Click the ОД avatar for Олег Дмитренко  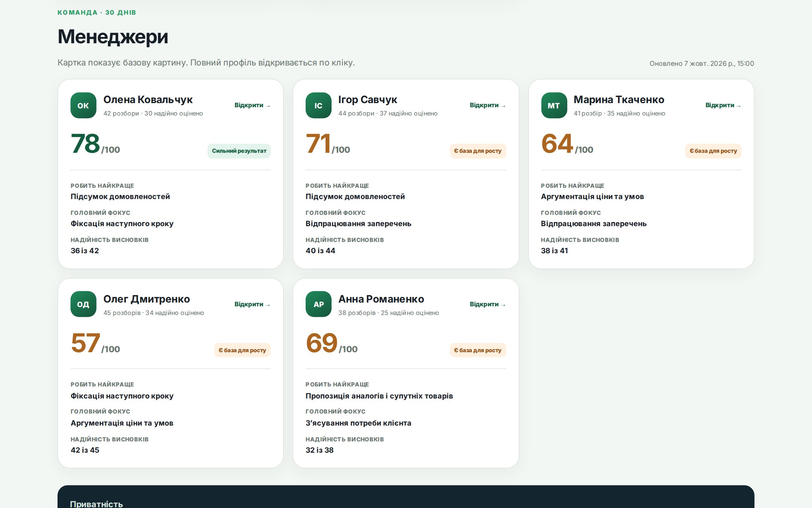(83, 304)
